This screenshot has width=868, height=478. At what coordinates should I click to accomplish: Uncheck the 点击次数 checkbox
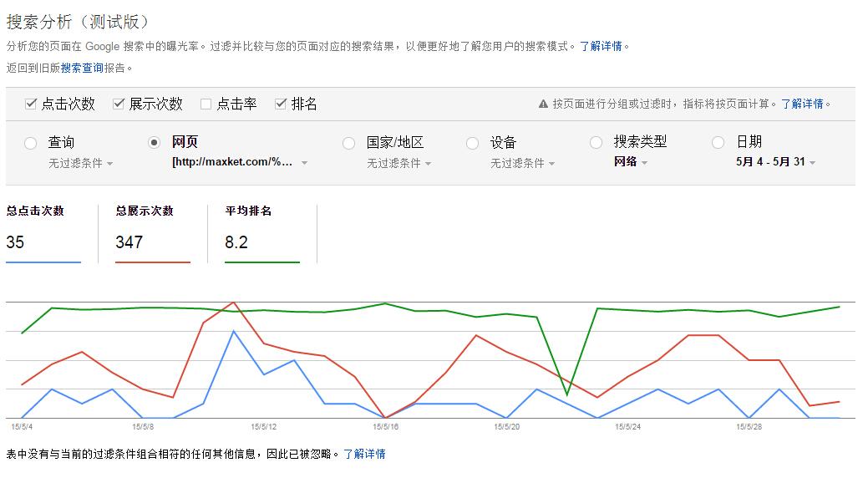point(30,104)
